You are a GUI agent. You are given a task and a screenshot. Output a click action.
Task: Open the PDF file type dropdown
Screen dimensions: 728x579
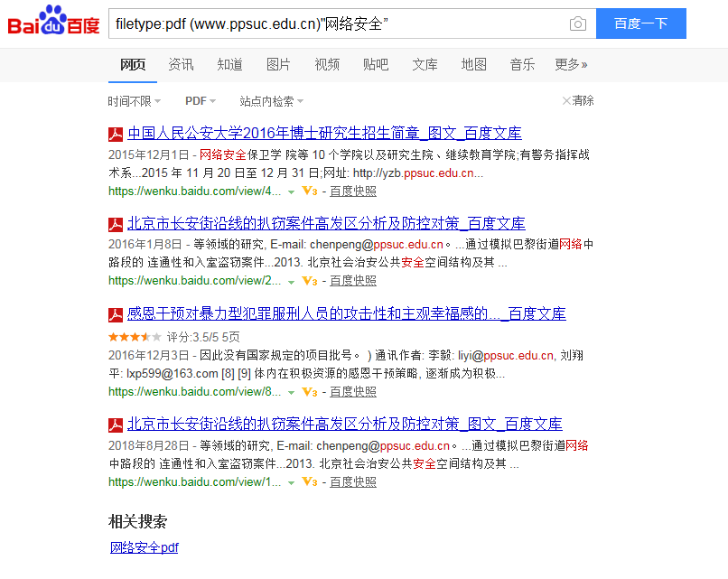tap(201, 101)
